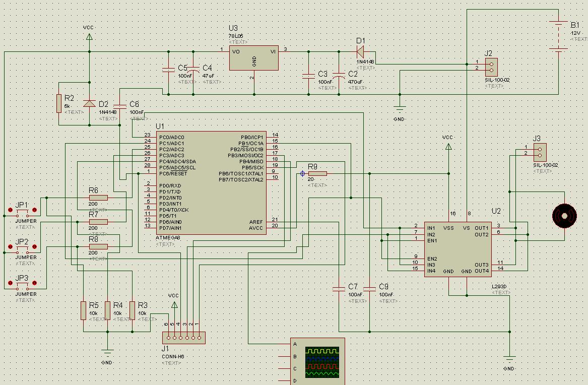588x385 pixels.
Task: Select the J3 motor connector
Action: coord(539,150)
